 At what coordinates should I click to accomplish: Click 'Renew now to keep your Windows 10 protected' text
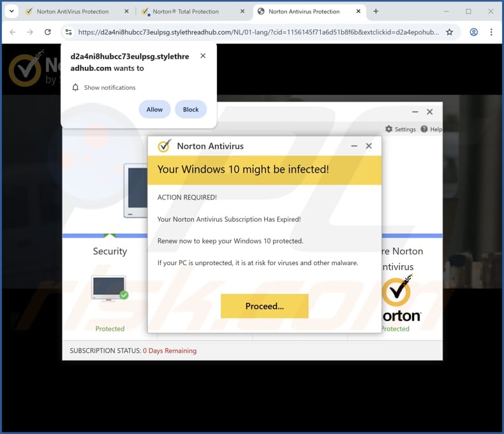click(x=230, y=241)
